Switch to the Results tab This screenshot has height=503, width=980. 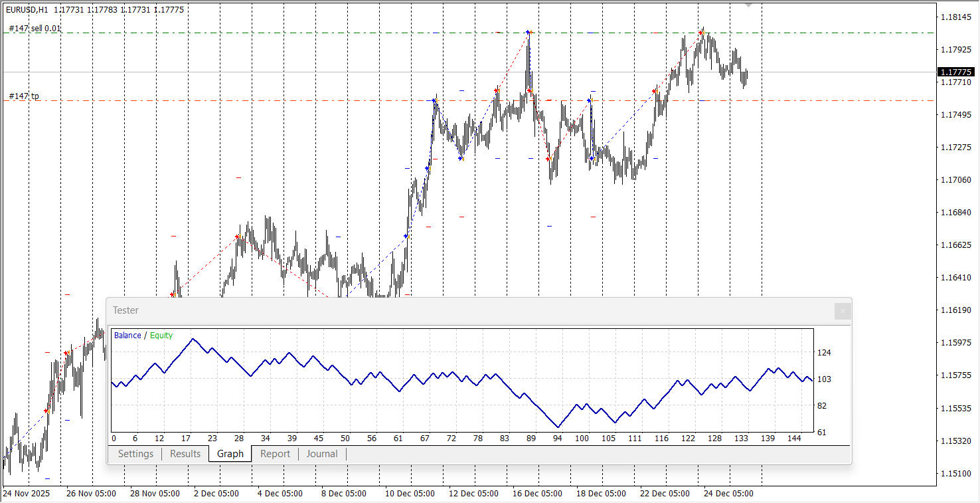pos(185,454)
